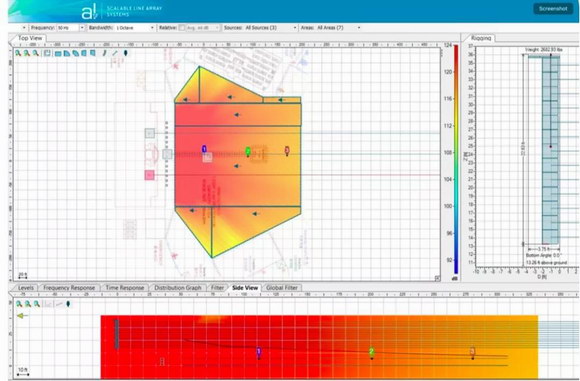The width and height of the screenshot is (580, 381).
Task: Open the Frequency dropdown
Action: click(71, 28)
